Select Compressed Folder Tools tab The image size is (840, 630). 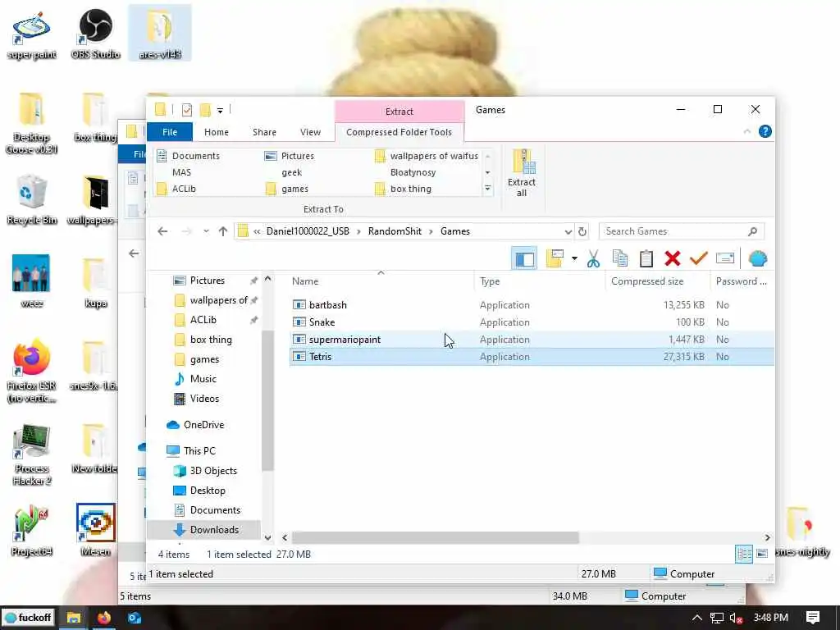tap(399, 132)
